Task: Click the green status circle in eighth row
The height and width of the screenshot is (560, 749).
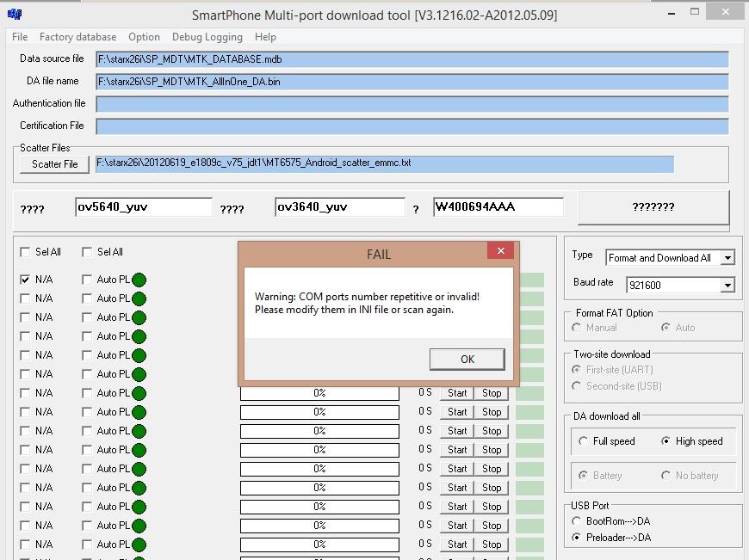Action: (x=139, y=412)
